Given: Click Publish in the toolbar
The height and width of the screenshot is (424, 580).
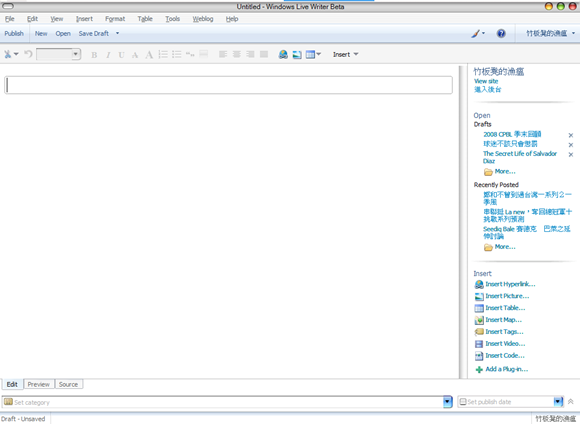Looking at the screenshot, I should coord(14,33).
